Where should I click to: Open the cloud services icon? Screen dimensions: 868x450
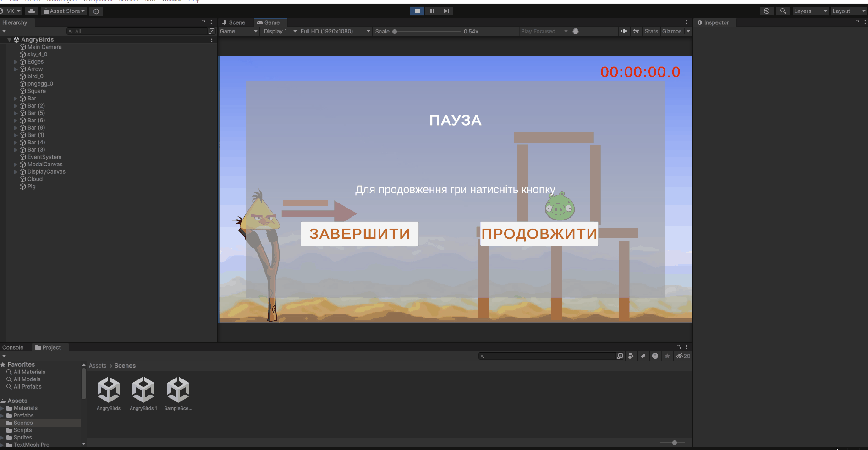32,11
